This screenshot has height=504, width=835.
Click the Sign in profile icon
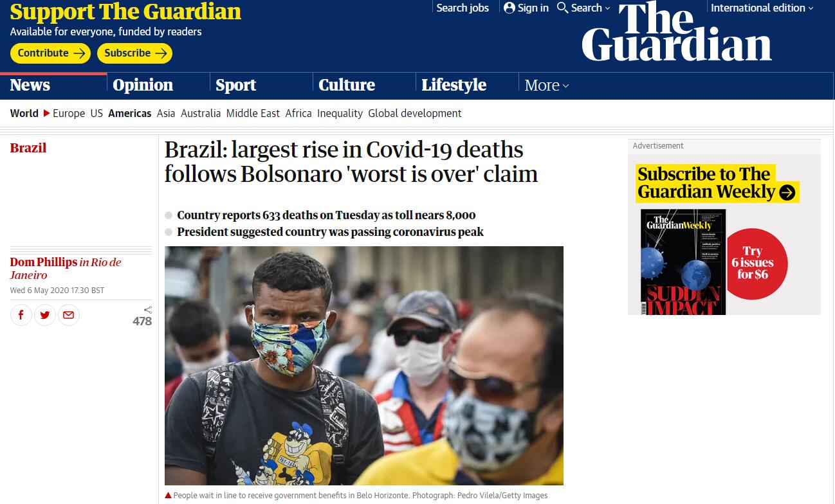coord(509,8)
